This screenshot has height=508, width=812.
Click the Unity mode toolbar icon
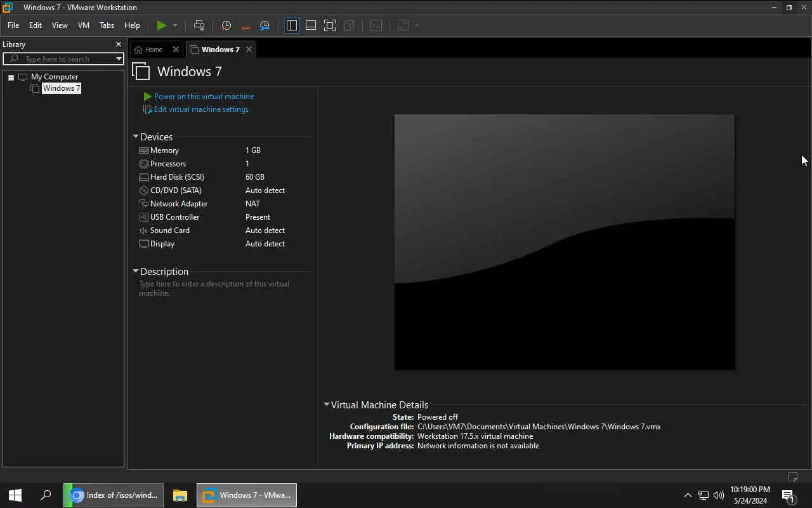[x=349, y=25]
